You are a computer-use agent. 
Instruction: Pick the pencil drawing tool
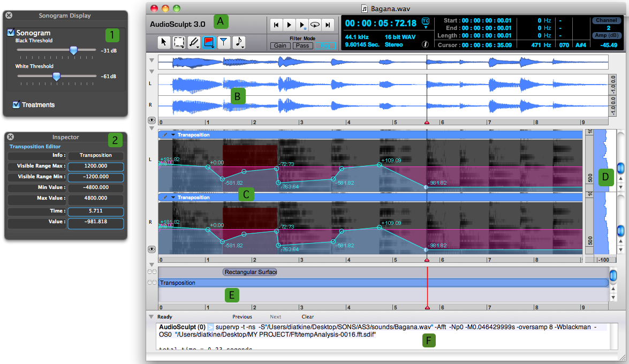click(194, 43)
